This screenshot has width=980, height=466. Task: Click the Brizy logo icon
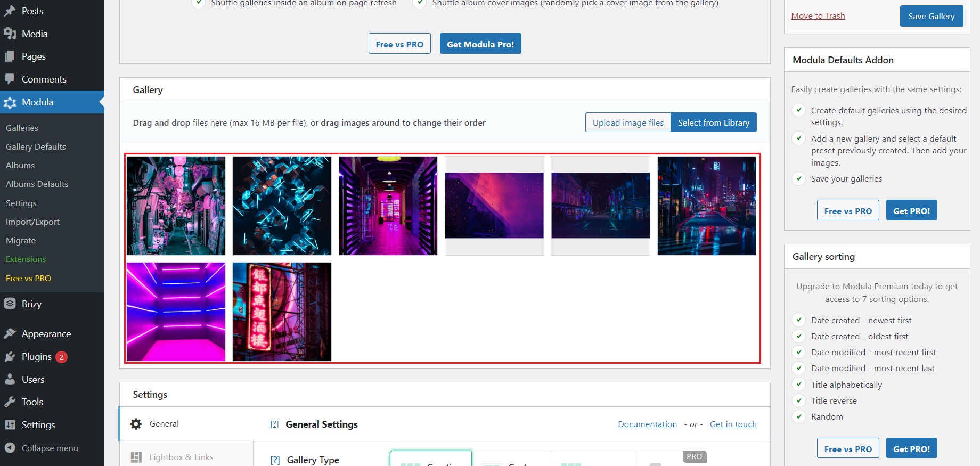coord(10,304)
